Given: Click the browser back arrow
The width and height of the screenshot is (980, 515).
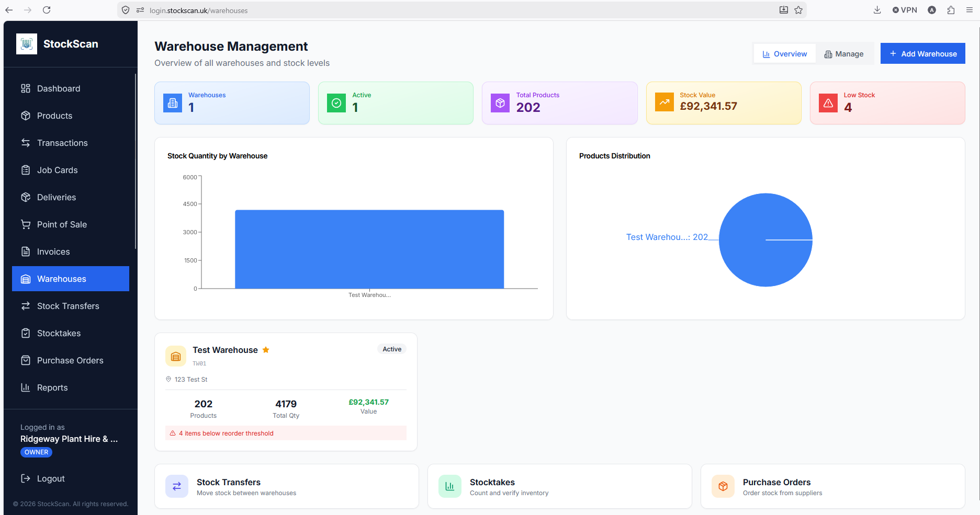Looking at the screenshot, I should click(x=9, y=10).
